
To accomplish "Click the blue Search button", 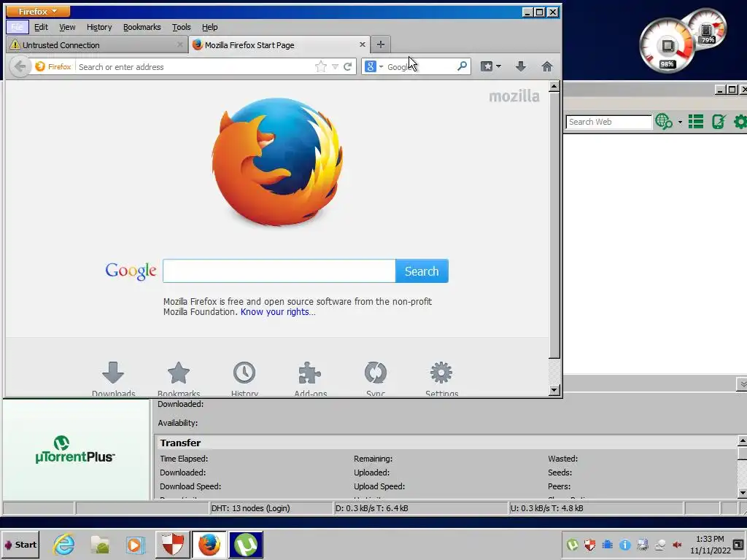I will pyautogui.click(x=422, y=271).
